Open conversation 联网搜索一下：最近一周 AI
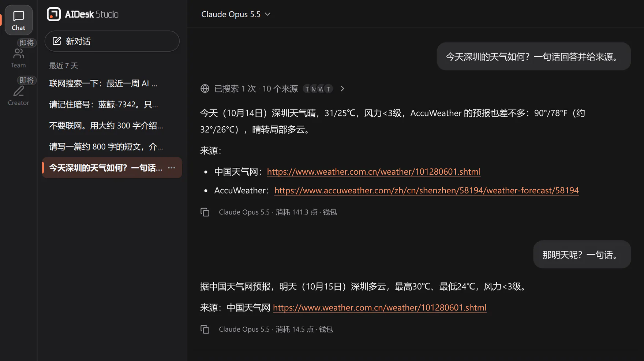This screenshot has height=361, width=644. point(112,83)
